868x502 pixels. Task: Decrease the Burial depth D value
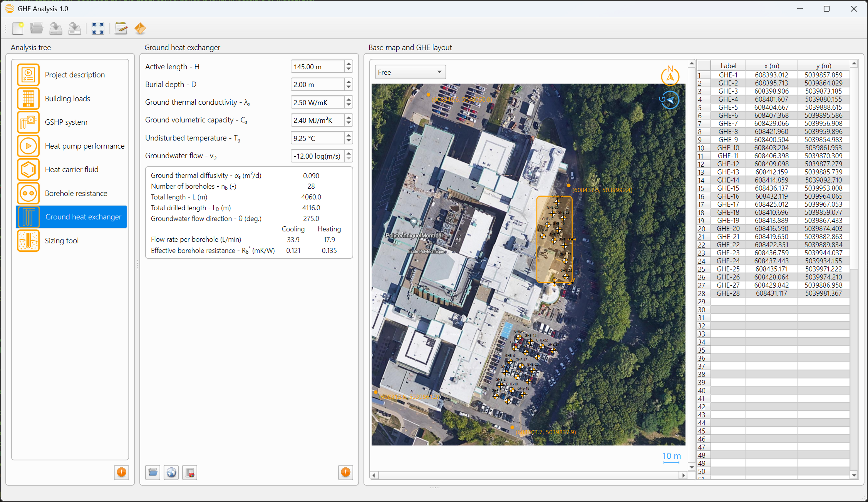(x=349, y=87)
